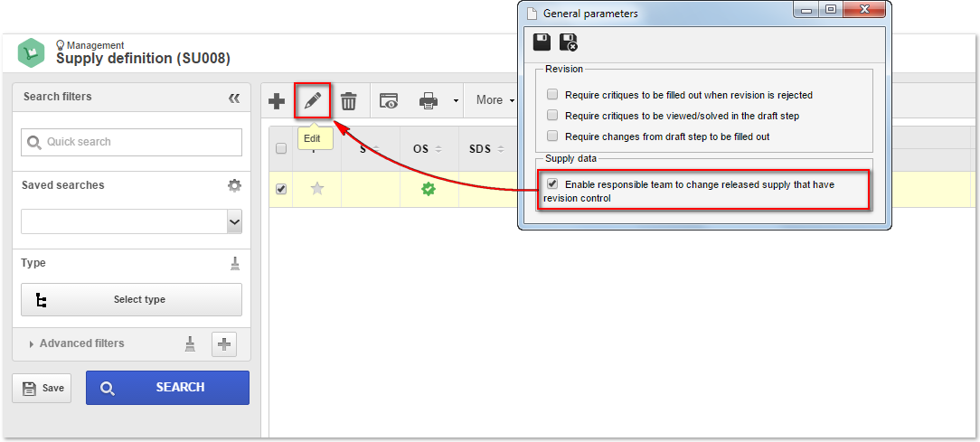Collapse the Search filters panel
The width and height of the screenshot is (980, 442).
point(234,98)
